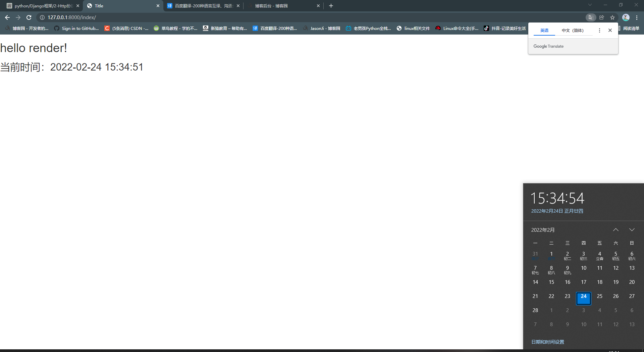Switch to the 博客后台 - 博客园 tab
The image size is (644, 352).
(x=283, y=6)
